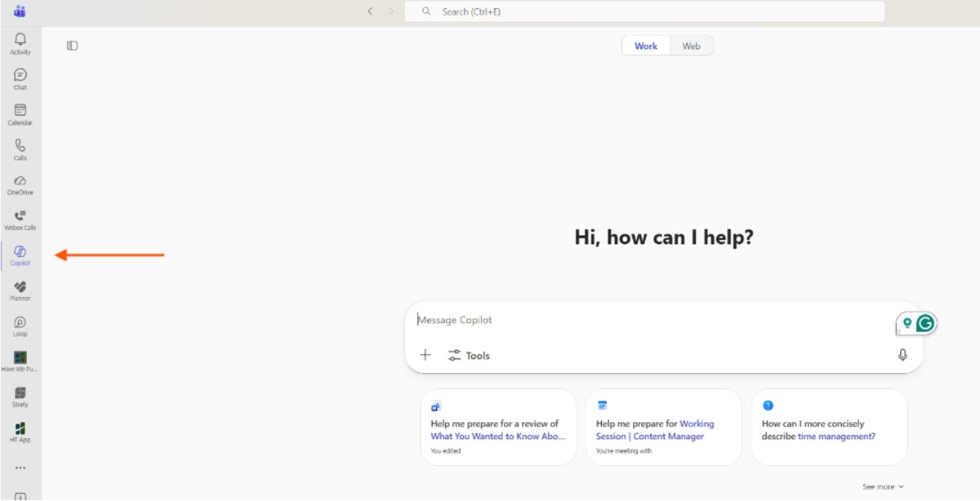Activate the microphone for voice input

click(x=903, y=355)
